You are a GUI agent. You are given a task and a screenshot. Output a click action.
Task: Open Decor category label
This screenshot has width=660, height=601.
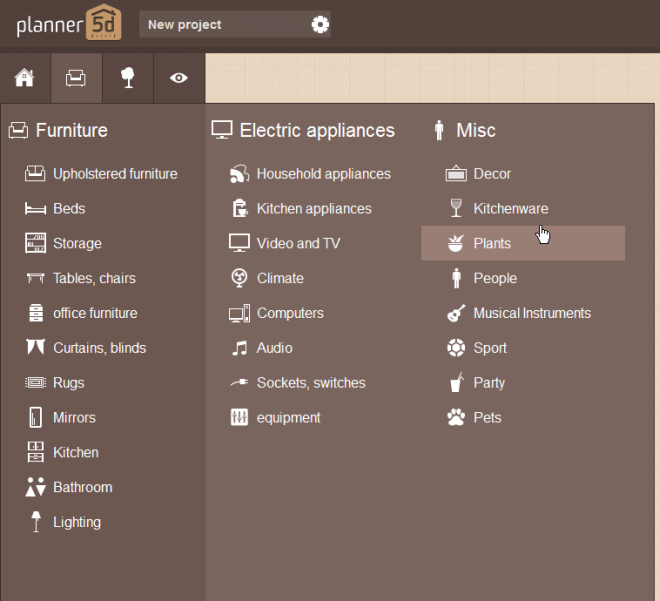tap(492, 173)
